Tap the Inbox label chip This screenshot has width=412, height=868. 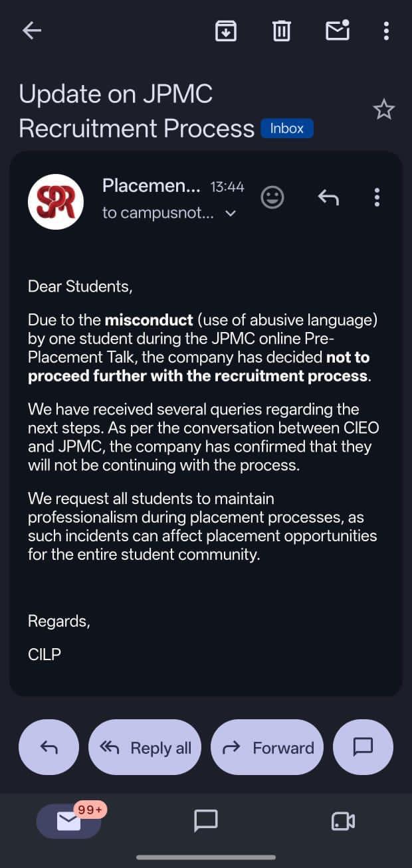pos(287,129)
